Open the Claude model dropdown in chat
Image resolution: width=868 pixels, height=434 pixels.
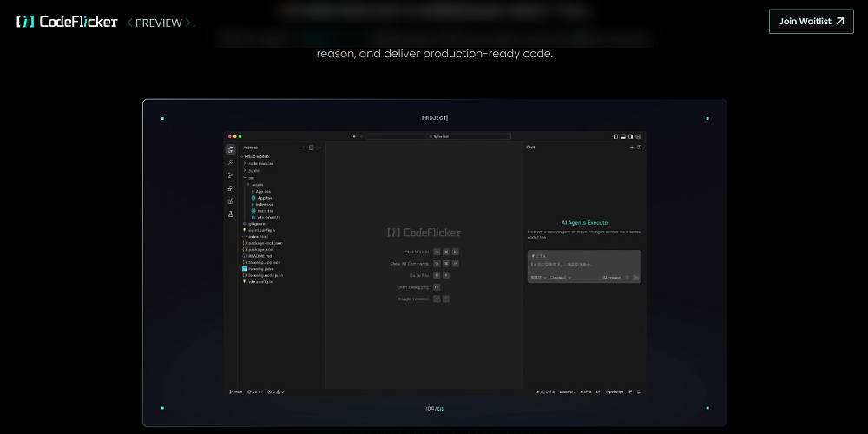point(560,278)
